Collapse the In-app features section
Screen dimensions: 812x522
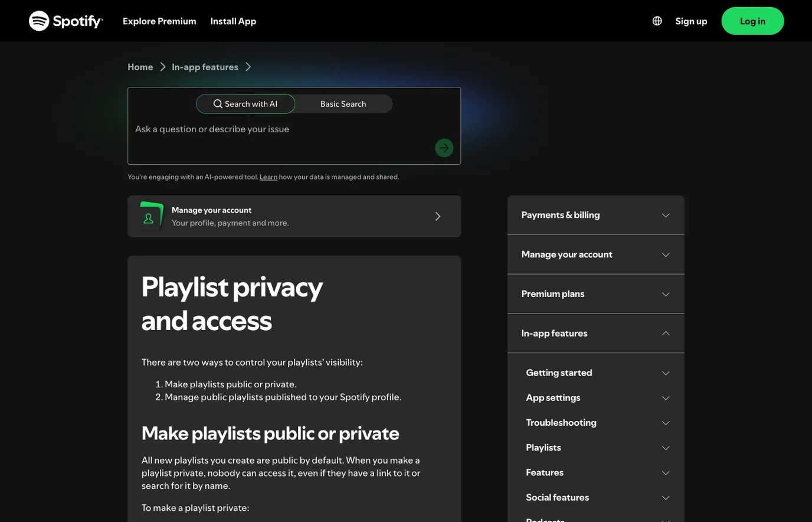[x=596, y=333]
